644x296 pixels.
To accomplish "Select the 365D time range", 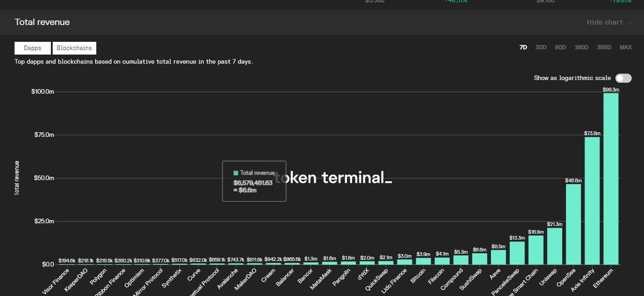I will pyautogui.click(x=604, y=48).
